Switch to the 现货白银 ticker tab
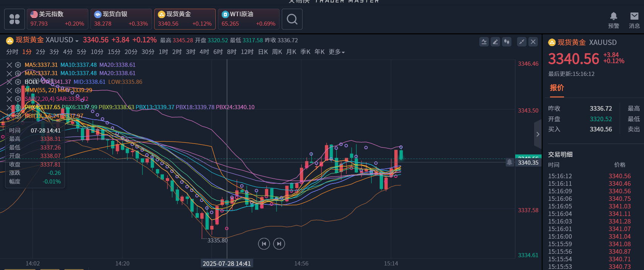Image resolution: width=644 pixels, height=270 pixels. (121, 19)
